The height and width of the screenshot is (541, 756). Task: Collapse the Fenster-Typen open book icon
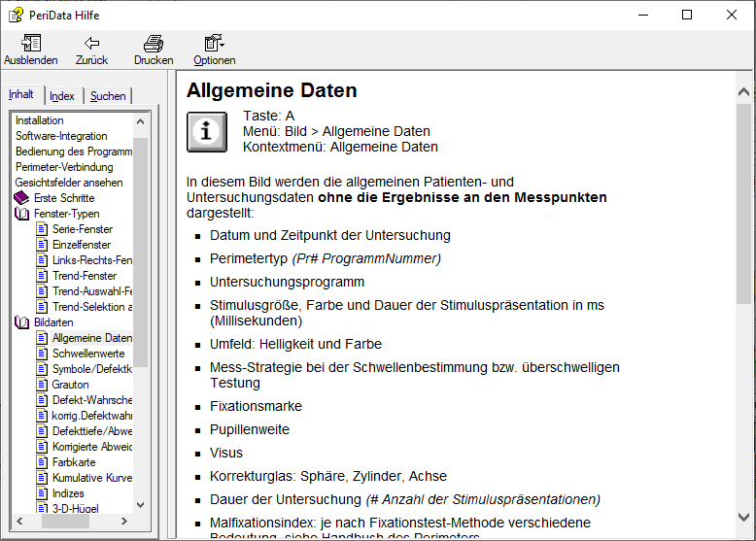21,214
